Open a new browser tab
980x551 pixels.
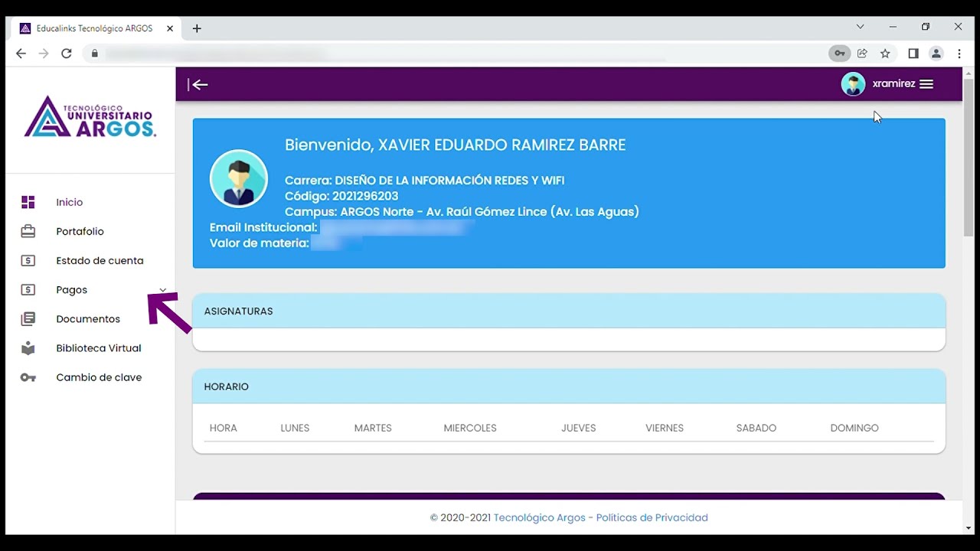click(x=197, y=28)
